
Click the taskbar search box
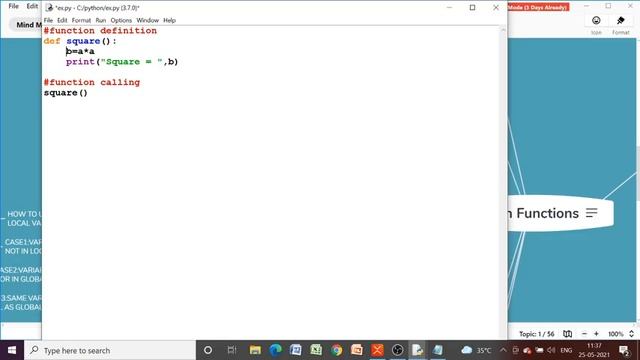(110, 350)
